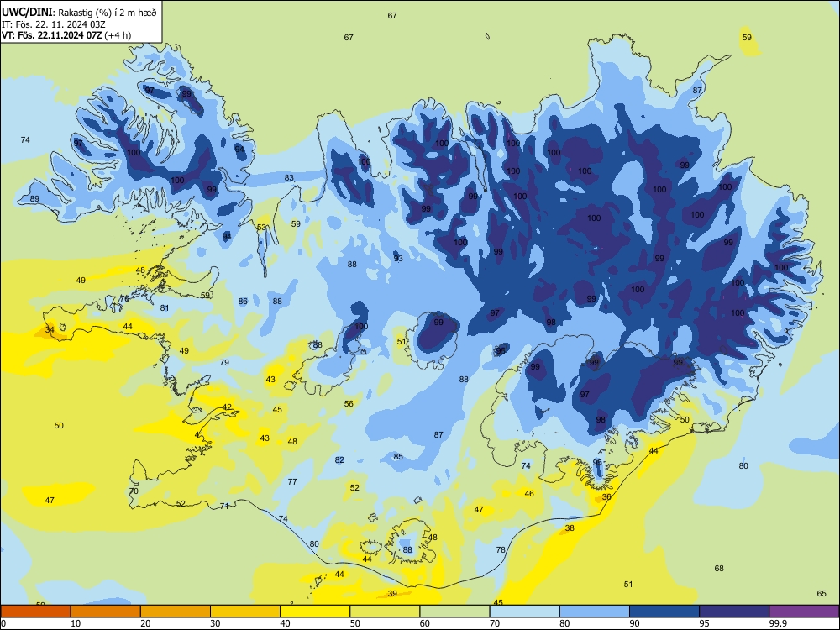Click the 30–40 golden legend swatch
Viewport: 840px width, 630px height.
click(245, 612)
